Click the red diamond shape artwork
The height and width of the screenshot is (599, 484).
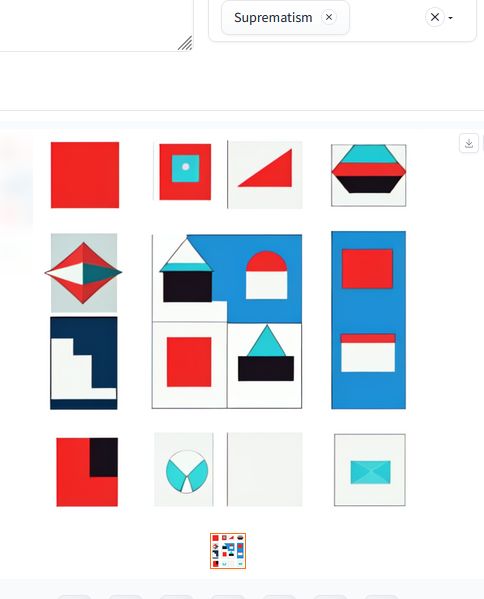tap(84, 273)
